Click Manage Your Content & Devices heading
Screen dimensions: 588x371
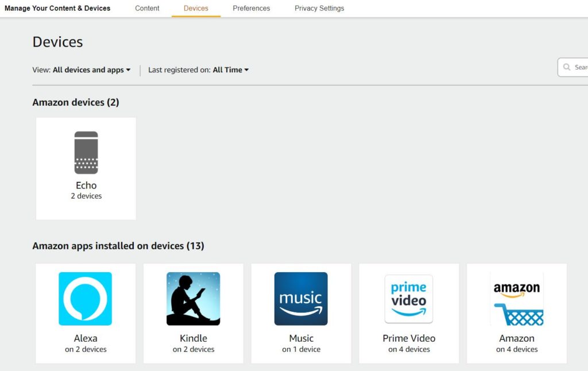click(57, 8)
